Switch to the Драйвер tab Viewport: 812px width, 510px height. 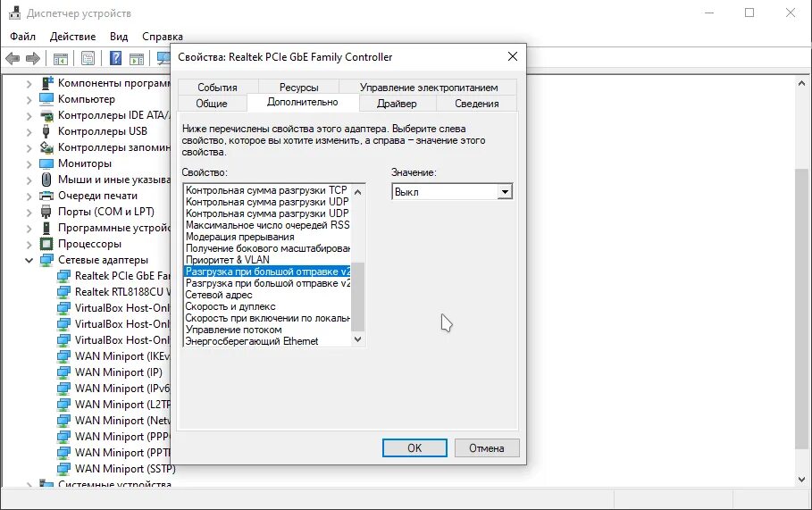point(397,104)
